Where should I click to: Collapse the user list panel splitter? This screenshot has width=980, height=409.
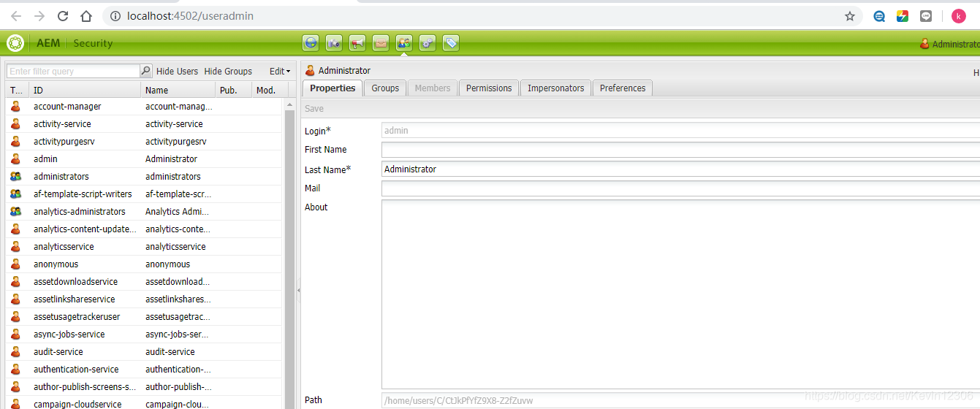click(298, 290)
